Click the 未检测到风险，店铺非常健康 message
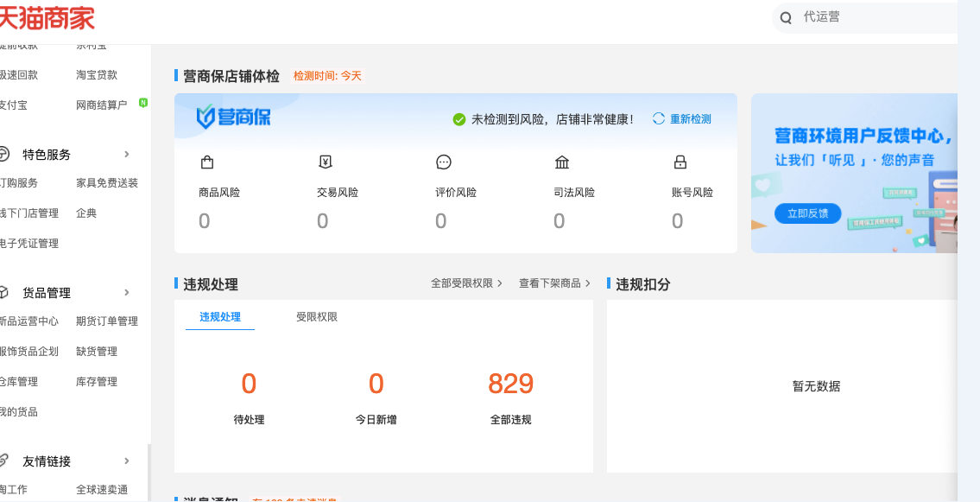 tap(553, 119)
